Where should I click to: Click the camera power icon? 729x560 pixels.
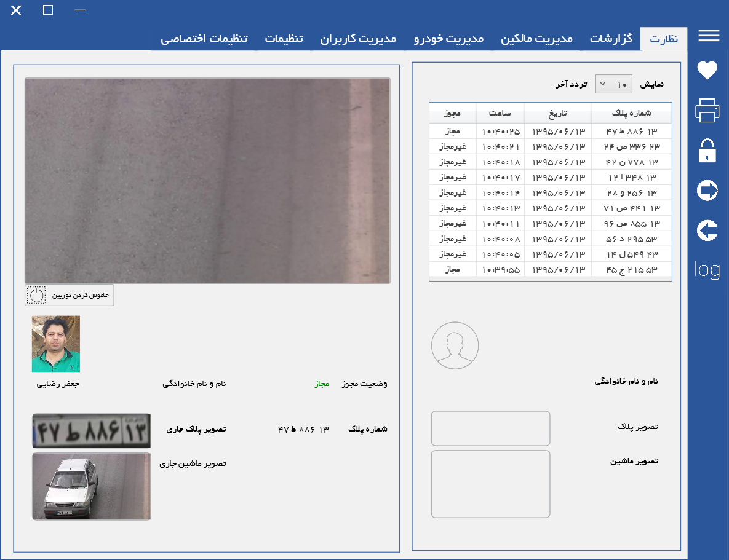(36, 295)
